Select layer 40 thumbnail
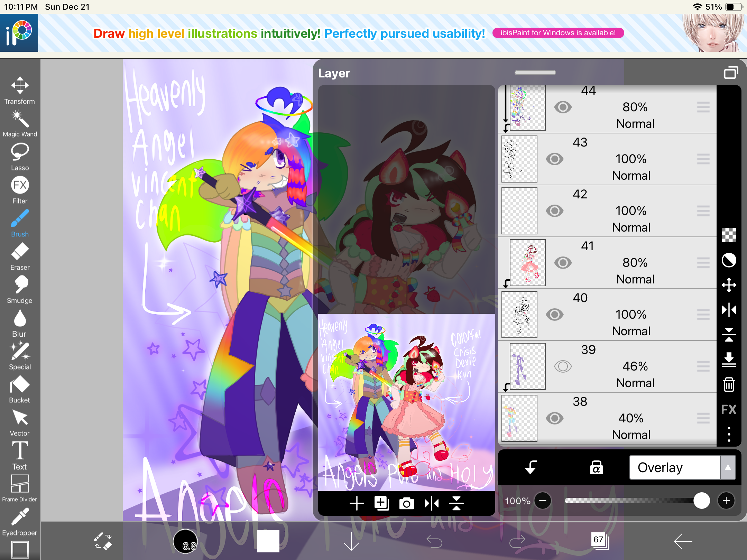747x560 pixels. coord(519,315)
